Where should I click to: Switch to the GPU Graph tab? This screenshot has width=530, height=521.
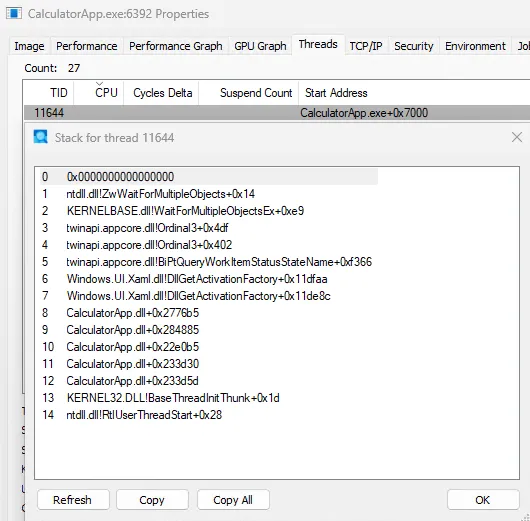click(x=260, y=46)
